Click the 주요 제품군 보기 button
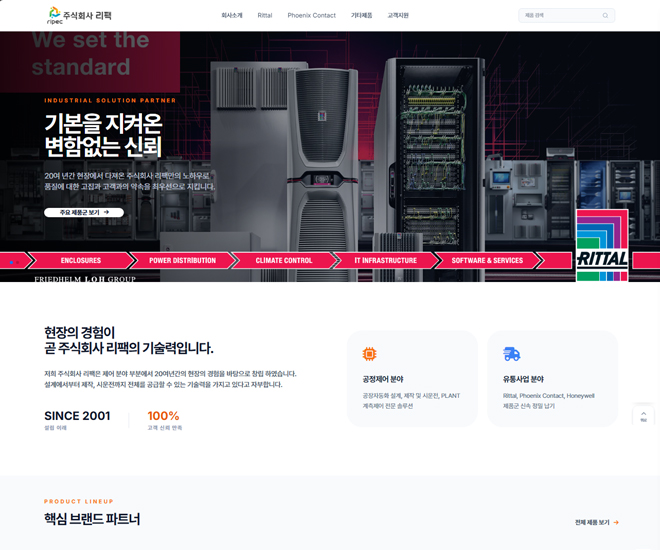660x550 pixels. [x=84, y=213]
